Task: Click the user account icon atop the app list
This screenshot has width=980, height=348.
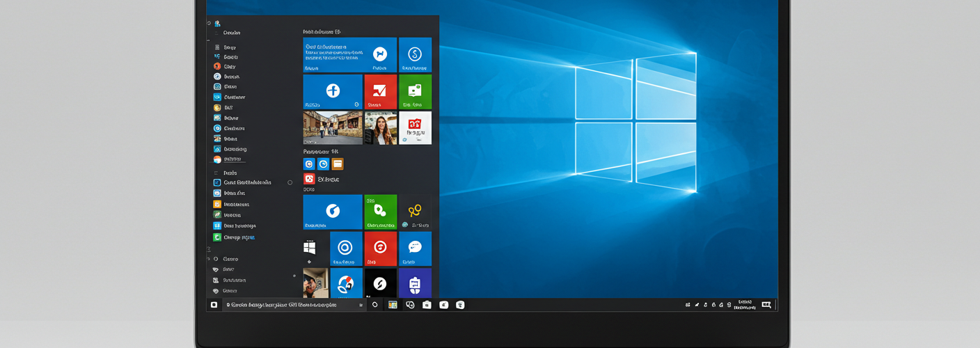Action: [x=217, y=24]
